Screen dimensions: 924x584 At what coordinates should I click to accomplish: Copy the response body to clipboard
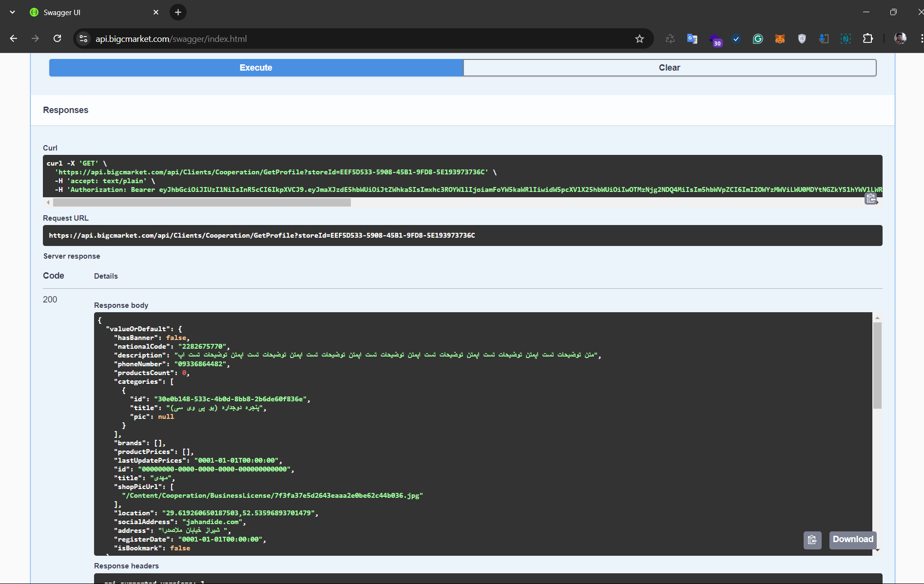tap(812, 540)
